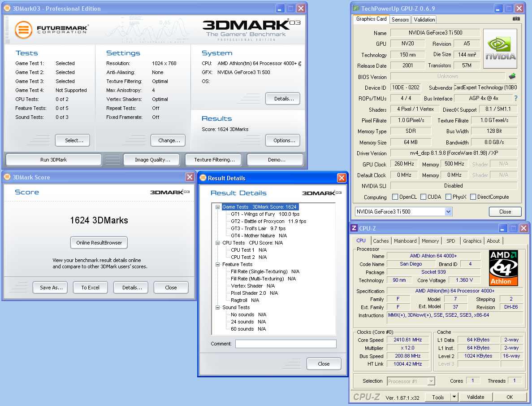Click the NVIDIA logo in GPU-Z
Screen dimensions: 532x406
click(x=500, y=49)
